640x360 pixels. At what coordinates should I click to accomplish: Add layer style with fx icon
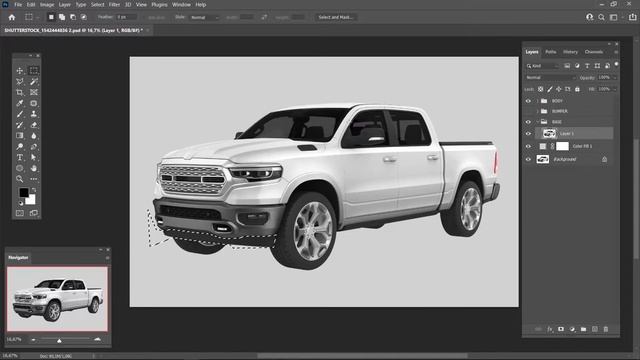click(550, 329)
